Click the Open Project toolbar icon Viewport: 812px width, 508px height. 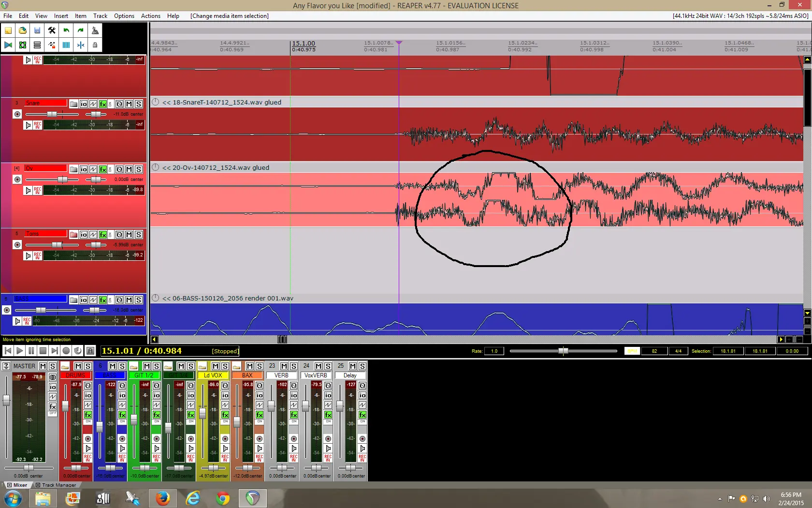23,30
